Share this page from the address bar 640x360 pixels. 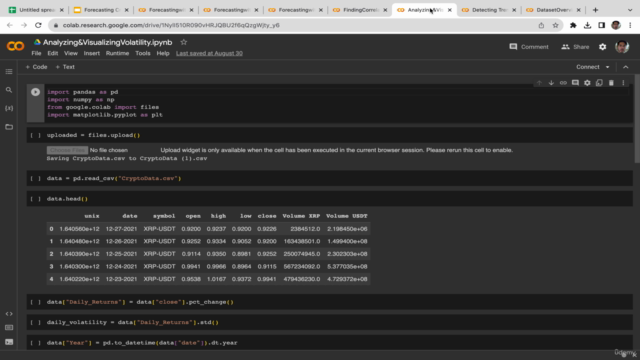[x=541, y=25]
